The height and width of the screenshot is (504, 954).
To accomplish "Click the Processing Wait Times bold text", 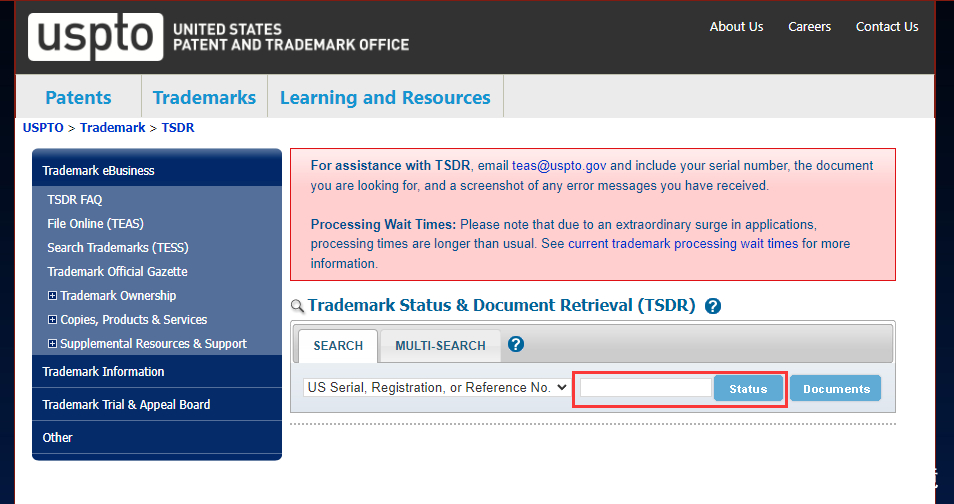I will tap(383, 225).
